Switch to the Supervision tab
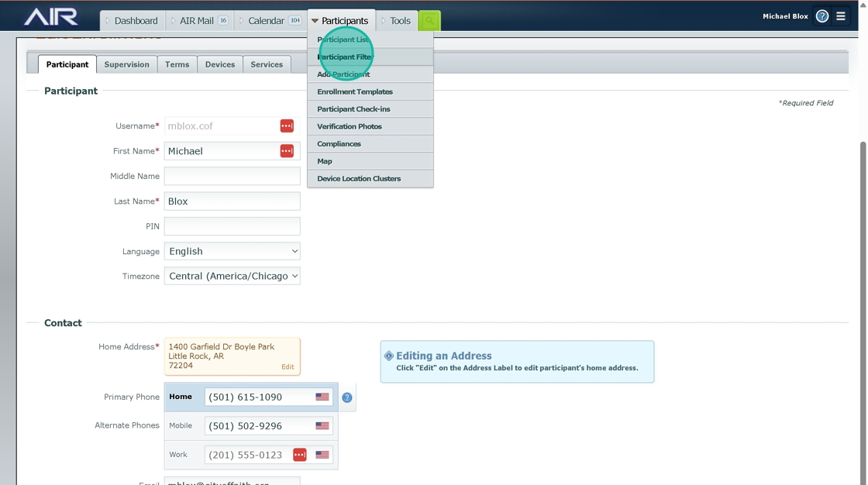The height and width of the screenshot is (485, 868). click(127, 64)
